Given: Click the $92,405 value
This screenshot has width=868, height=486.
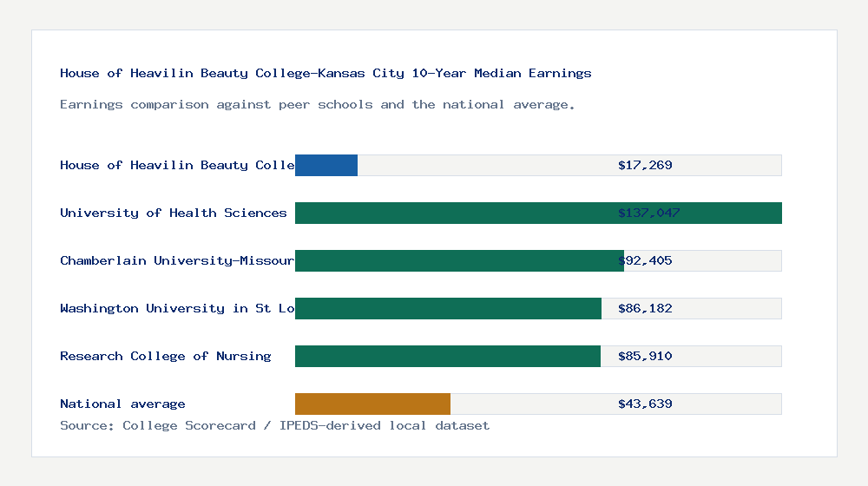Looking at the screenshot, I should pyautogui.click(x=645, y=260).
